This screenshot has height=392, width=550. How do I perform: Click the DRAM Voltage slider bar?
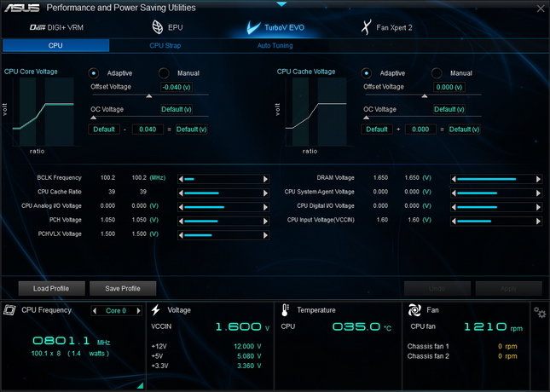[x=496, y=179]
